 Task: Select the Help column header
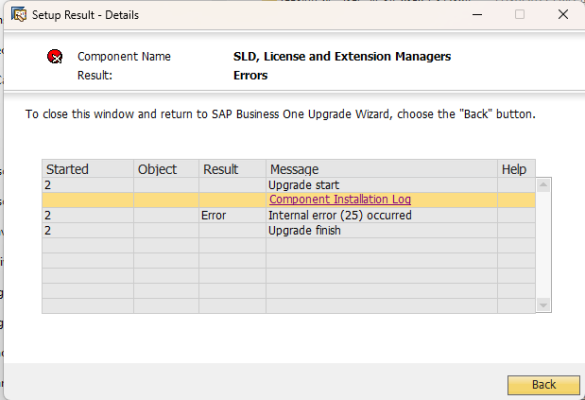[516, 169]
